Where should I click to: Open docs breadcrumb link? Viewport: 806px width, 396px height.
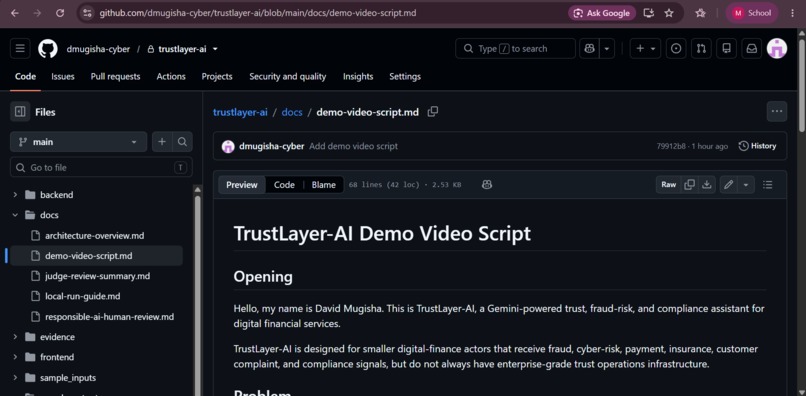pos(291,112)
